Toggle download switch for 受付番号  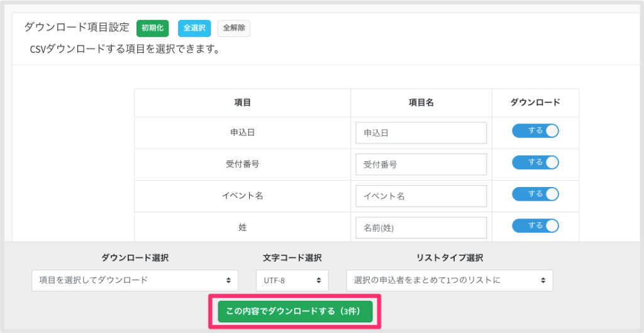535,162
